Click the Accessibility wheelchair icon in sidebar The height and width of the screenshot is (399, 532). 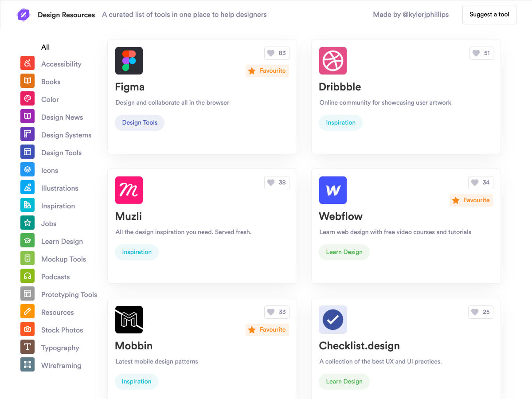pyautogui.click(x=27, y=63)
